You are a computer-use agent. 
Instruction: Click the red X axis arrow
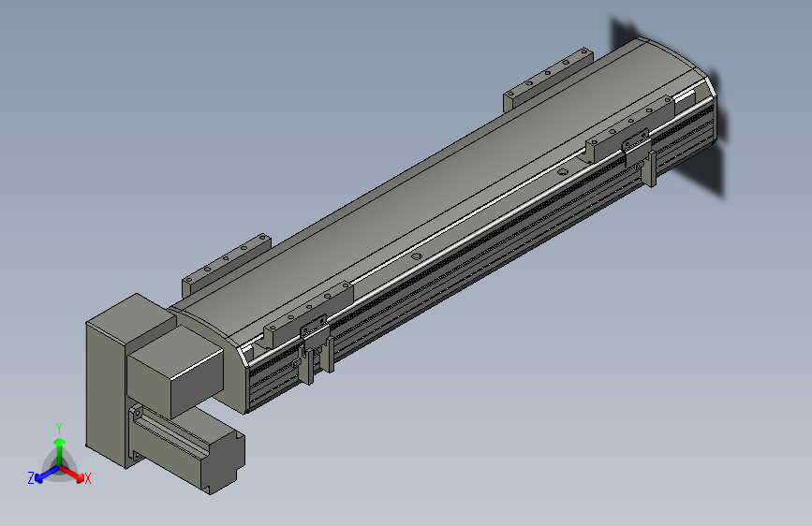[71, 474]
